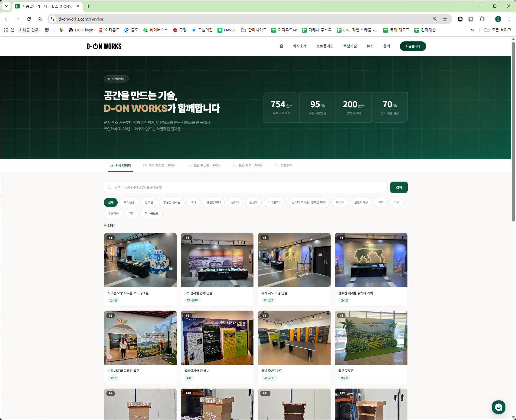Open the Chrome three-dot menu
Viewport: 516px width, 420px height.
509,19
